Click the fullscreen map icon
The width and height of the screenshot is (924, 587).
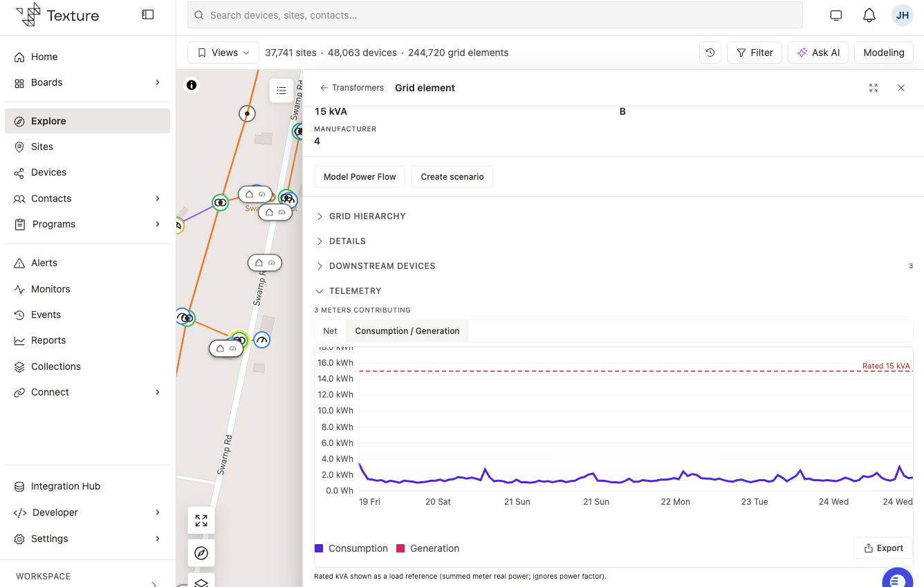[201, 521]
